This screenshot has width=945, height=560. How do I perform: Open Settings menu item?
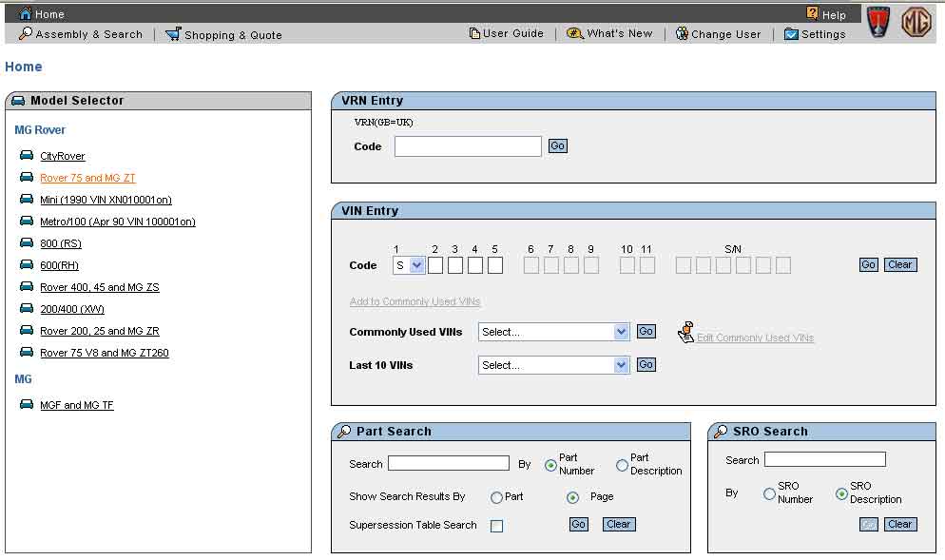click(824, 34)
